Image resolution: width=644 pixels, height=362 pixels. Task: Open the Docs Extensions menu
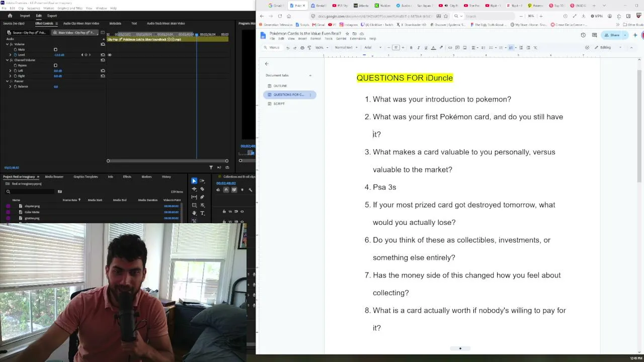point(358,39)
